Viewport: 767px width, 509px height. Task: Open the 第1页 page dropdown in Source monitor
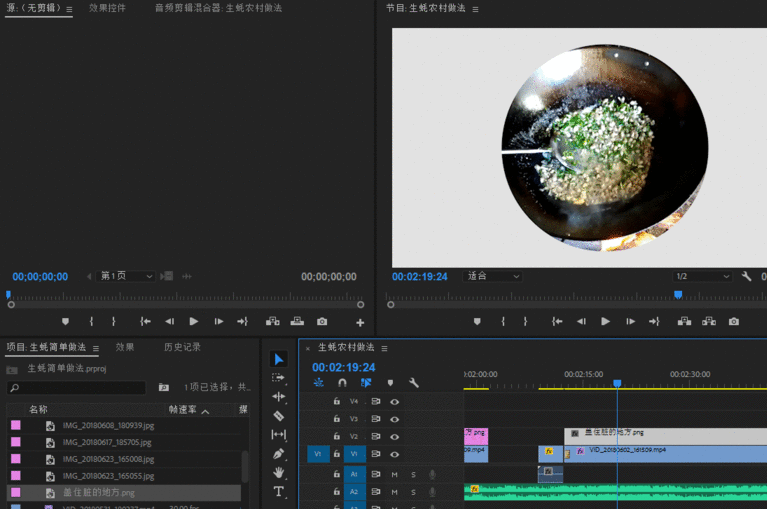[x=126, y=276]
